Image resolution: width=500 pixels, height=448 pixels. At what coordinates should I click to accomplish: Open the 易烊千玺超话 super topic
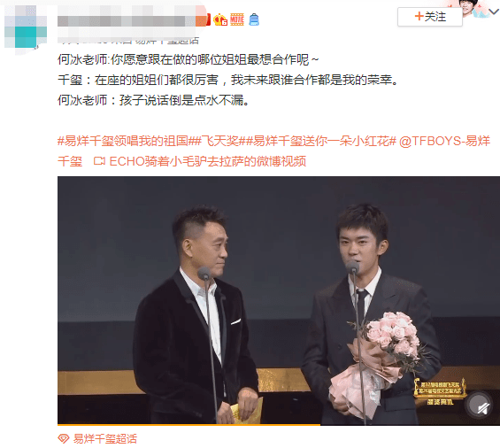[105, 439]
